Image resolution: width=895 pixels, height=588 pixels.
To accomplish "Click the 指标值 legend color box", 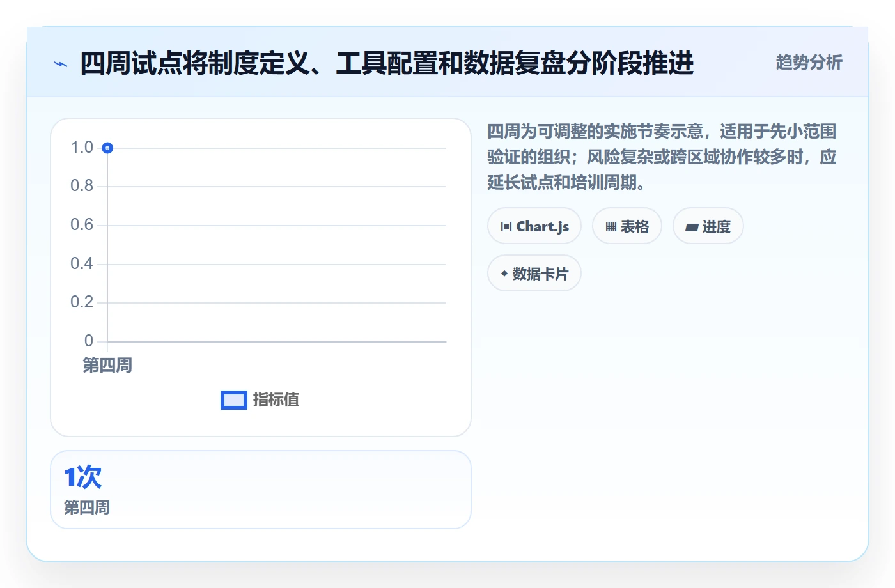I will point(234,400).
